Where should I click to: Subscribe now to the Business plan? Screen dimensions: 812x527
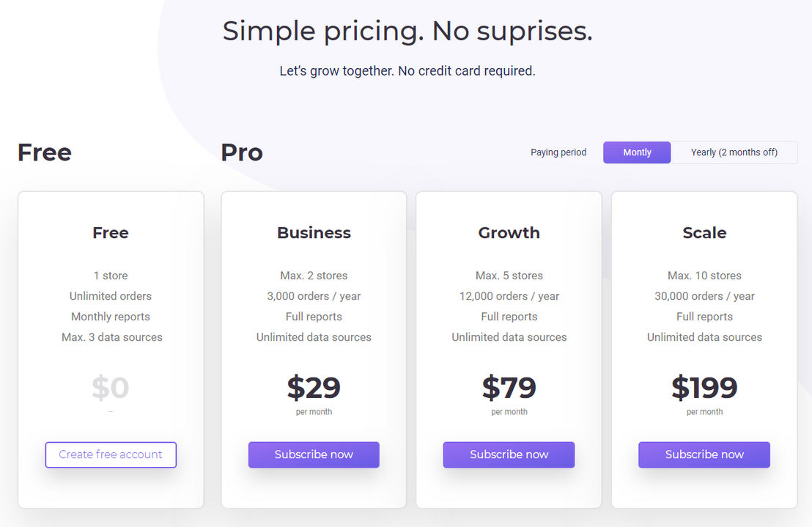point(314,454)
